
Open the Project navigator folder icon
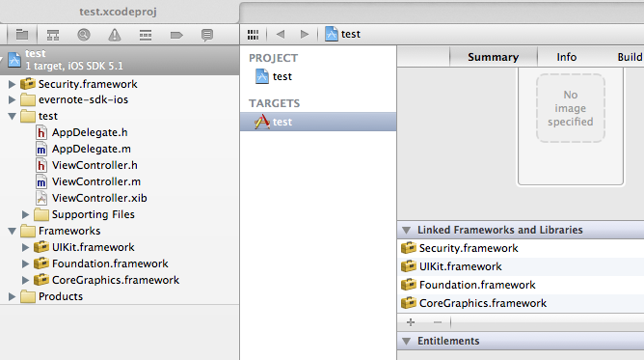click(x=22, y=35)
